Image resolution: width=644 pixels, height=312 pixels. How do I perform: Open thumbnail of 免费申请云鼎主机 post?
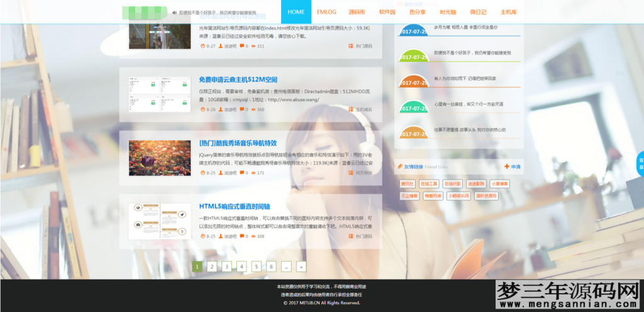[x=160, y=94]
